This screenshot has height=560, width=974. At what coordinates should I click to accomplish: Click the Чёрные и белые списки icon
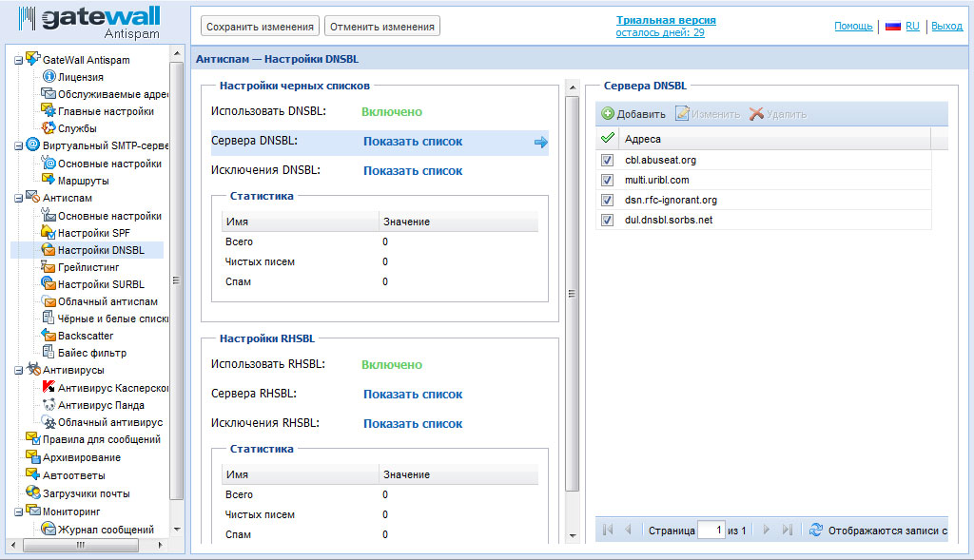coord(49,318)
